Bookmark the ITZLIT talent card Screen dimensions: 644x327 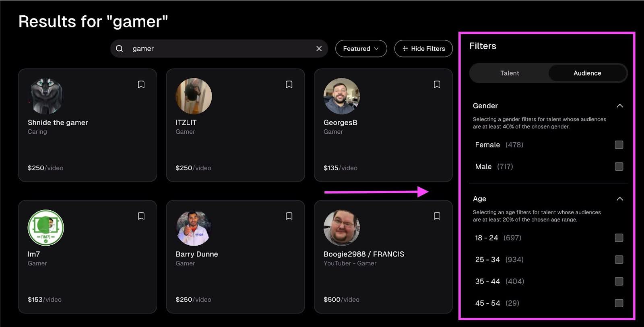click(289, 85)
